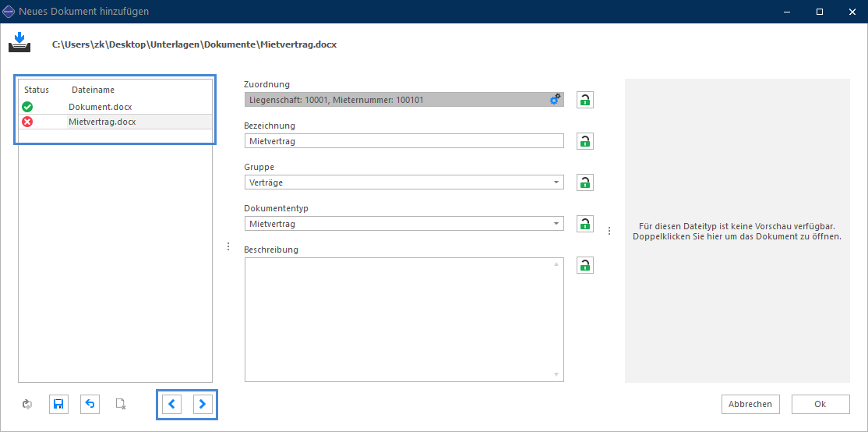Image resolution: width=868 pixels, height=432 pixels.
Task: Click the Abbrechen button
Action: 750,404
